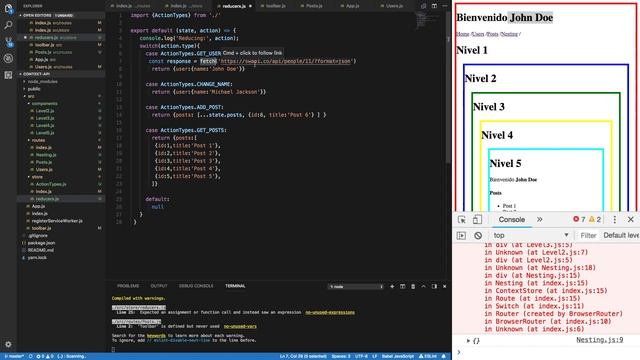Click the red error count badge
The width and height of the screenshot is (640, 360).
coord(579,220)
